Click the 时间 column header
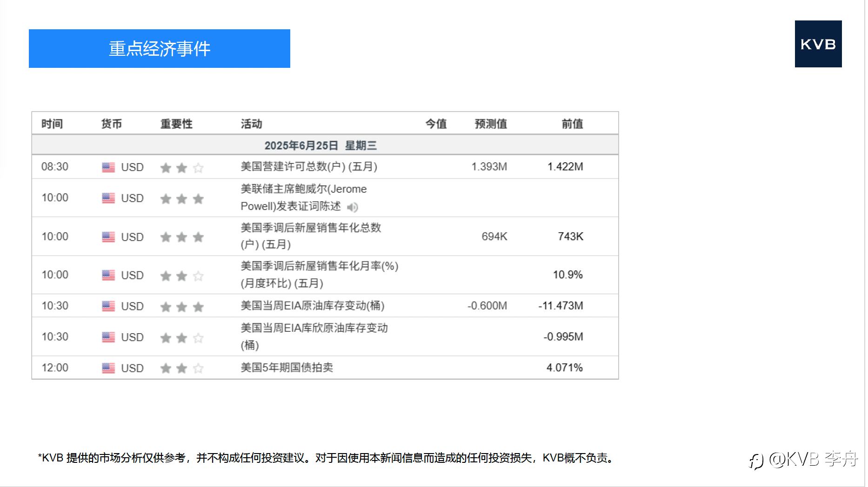The width and height of the screenshot is (868, 487). click(x=52, y=124)
